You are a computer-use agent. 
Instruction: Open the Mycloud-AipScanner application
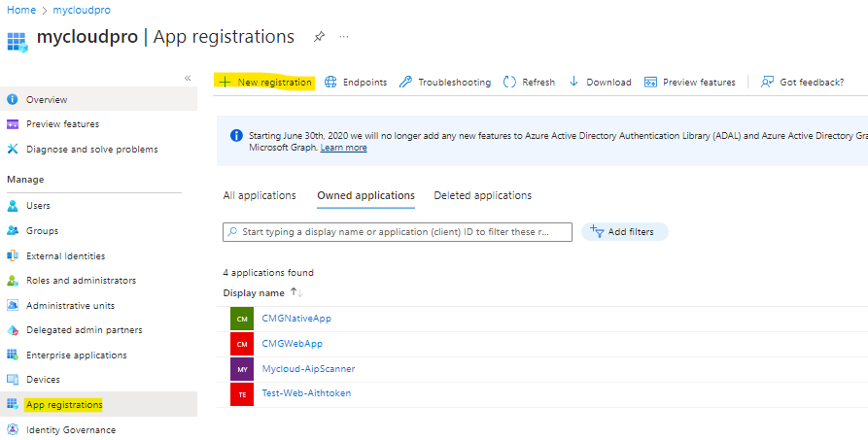coord(308,368)
